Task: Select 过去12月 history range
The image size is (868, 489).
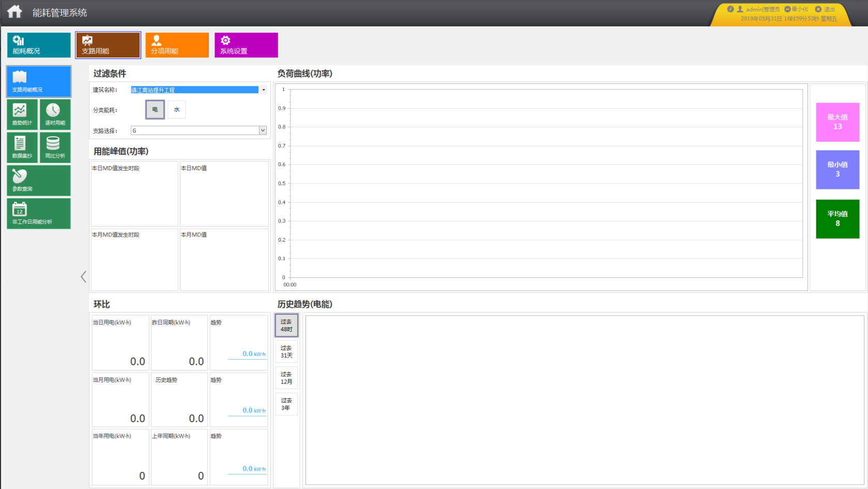Action: click(286, 378)
